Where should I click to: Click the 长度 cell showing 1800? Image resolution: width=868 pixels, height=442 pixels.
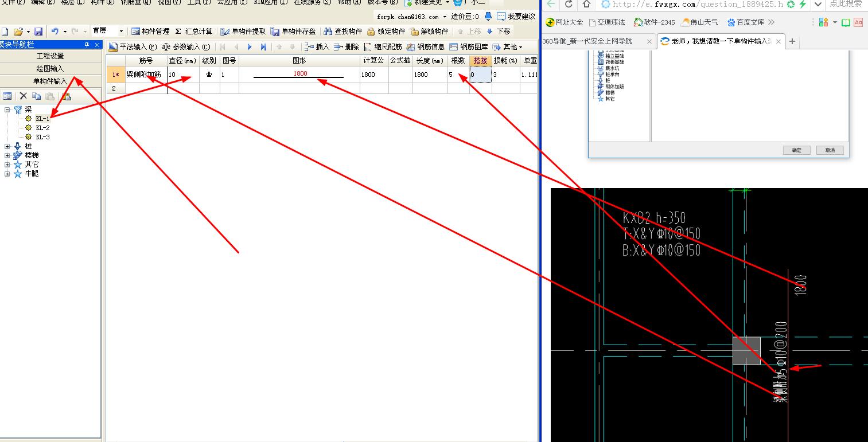click(430, 75)
